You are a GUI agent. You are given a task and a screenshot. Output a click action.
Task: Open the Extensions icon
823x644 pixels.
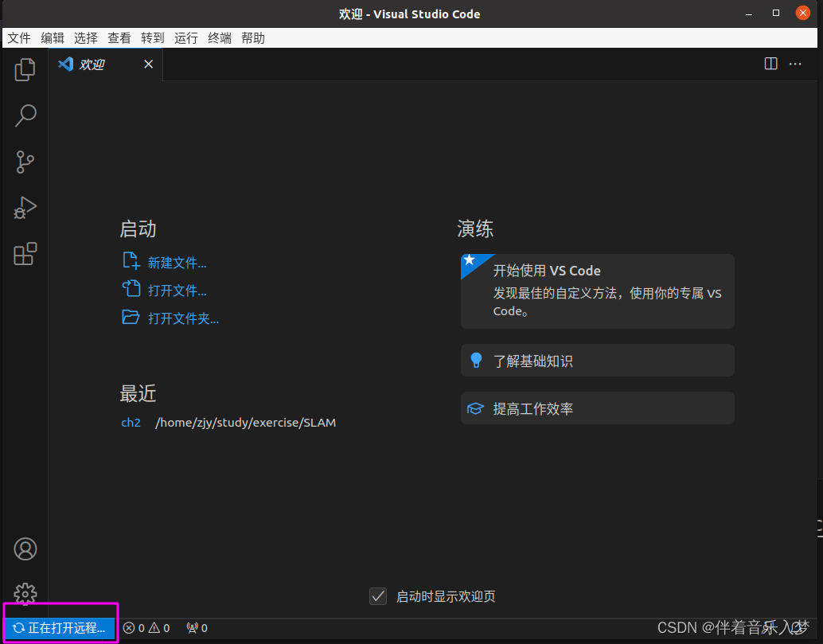(25, 253)
